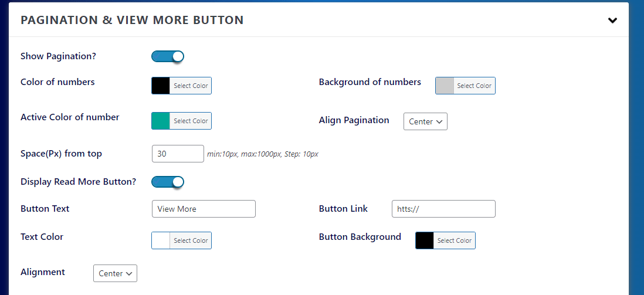Focus the Space(Px) from top field
This screenshot has width=644, height=295.
178,154
